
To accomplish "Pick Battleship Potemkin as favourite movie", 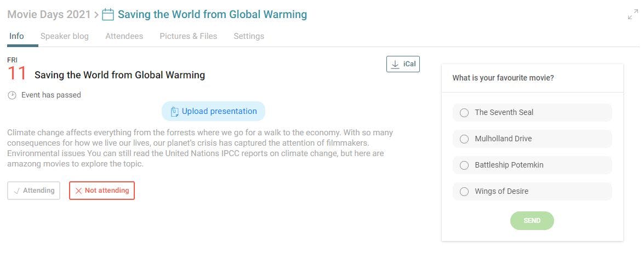I will (x=532, y=165).
